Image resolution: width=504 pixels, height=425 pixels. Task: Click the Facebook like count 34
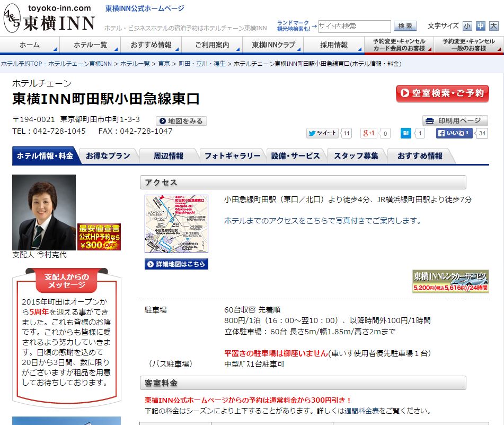[482, 133]
